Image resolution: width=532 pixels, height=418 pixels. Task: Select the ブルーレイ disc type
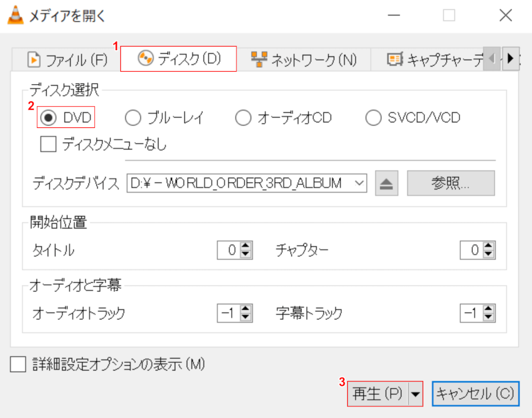[x=132, y=118]
